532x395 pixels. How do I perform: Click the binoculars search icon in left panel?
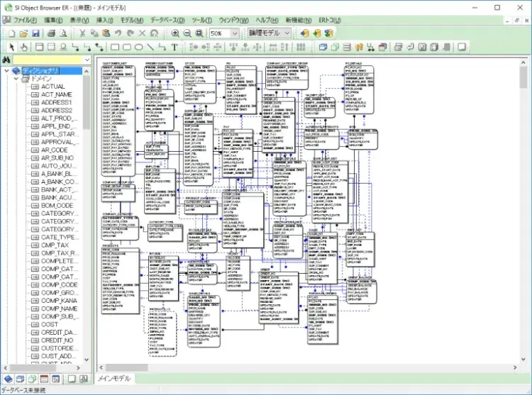(x=6, y=60)
